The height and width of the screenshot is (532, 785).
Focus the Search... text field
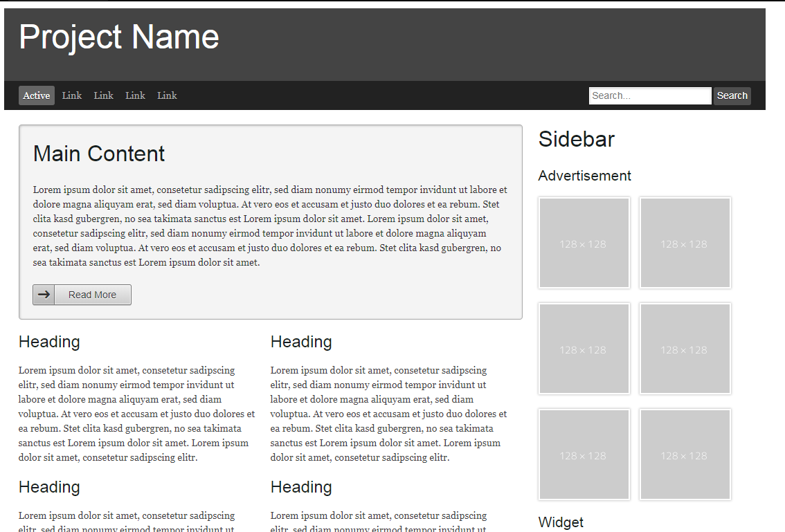pyautogui.click(x=649, y=95)
